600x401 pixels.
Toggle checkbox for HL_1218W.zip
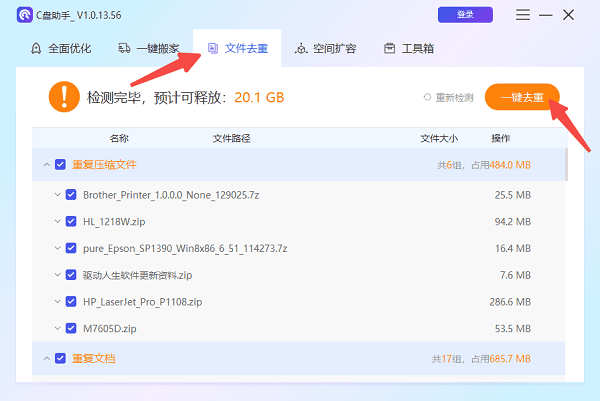71,221
